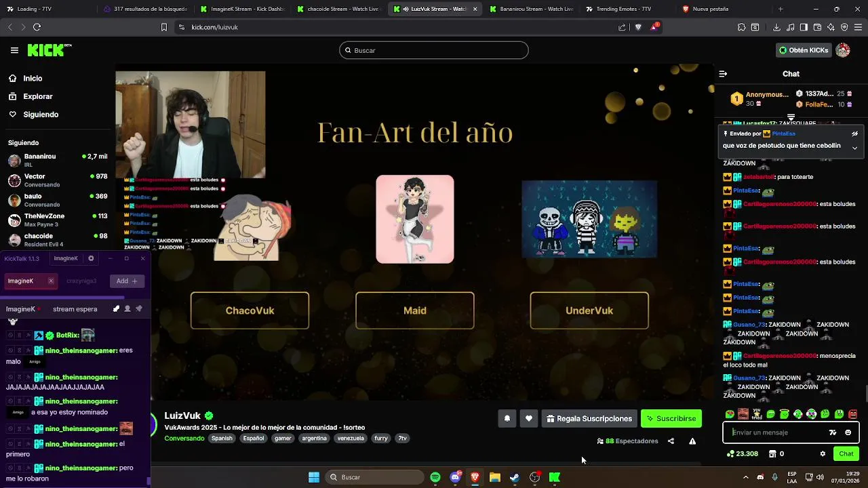Open chat settings gear

(x=823, y=454)
